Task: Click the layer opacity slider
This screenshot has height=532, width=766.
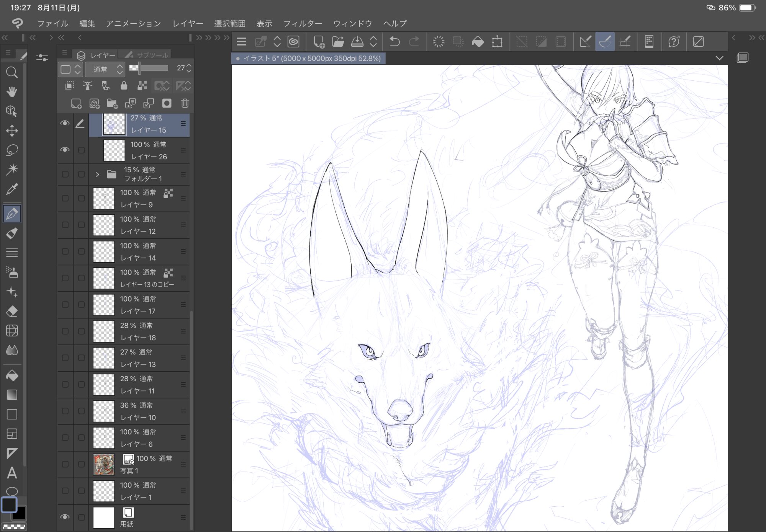Action: [x=149, y=69]
